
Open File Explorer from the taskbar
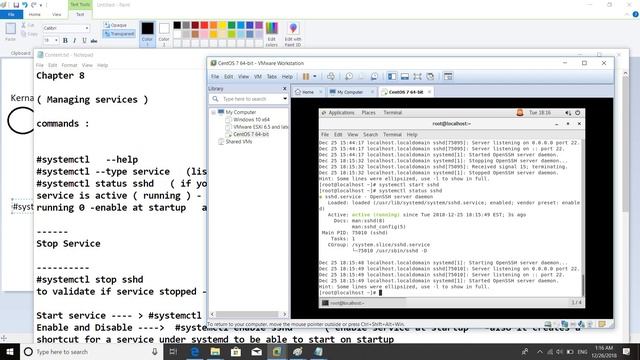point(215,351)
